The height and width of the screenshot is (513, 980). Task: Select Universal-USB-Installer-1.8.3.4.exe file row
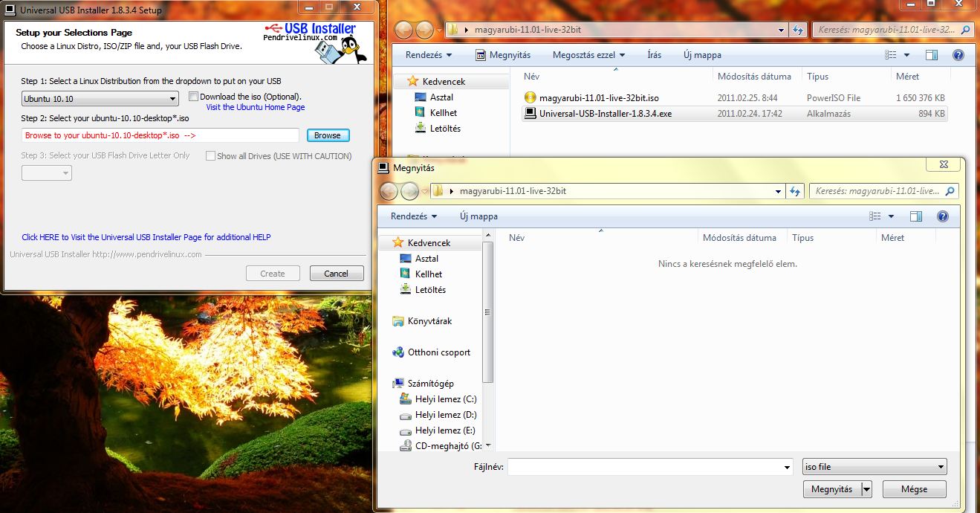point(735,114)
